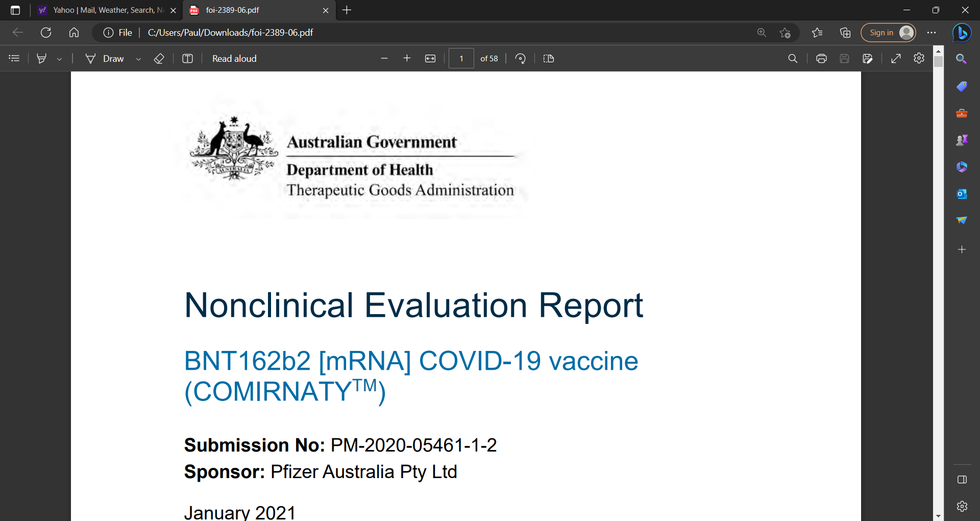
Task: Close the foi-2389-06.pdf tab
Action: coord(326,10)
